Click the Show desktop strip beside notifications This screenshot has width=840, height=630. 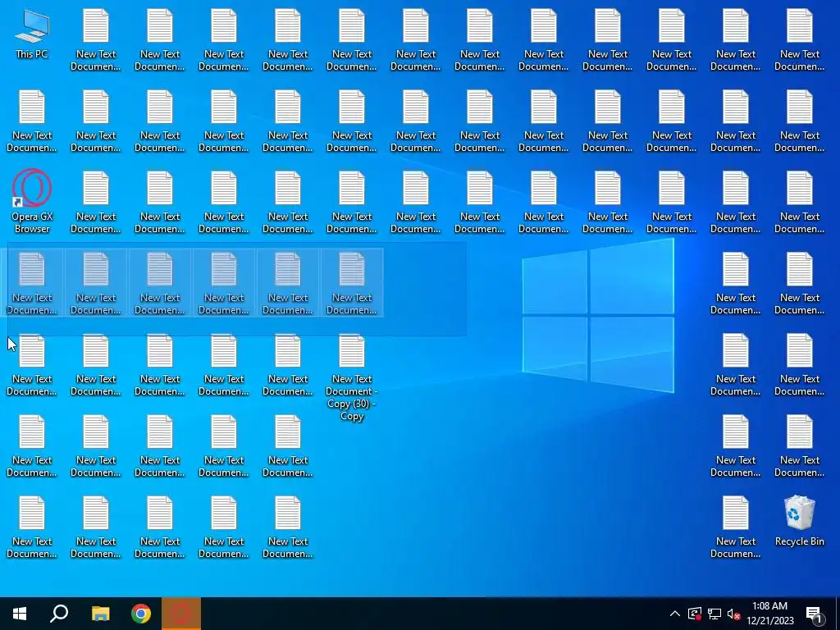pos(838,614)
